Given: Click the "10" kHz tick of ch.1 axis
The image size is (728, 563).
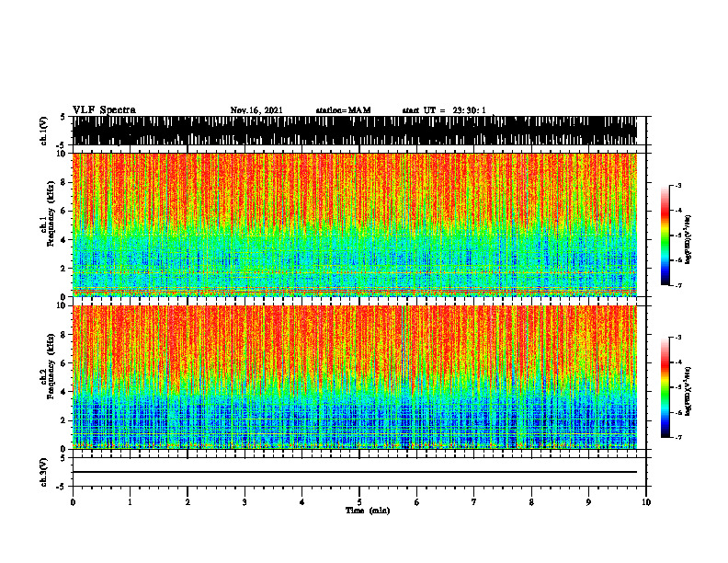Looking at the screenshot, I should (63, 154).
